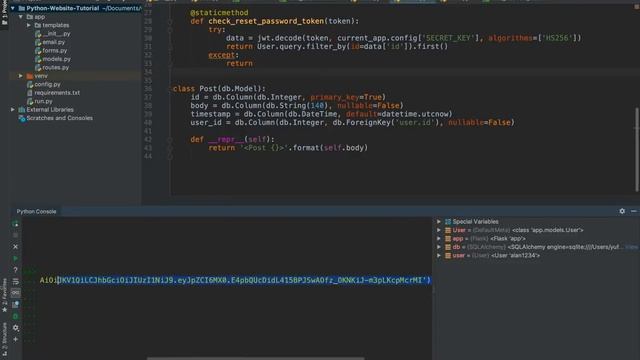Expand External Libraries node arrow
The width and height of the screenshot is (640, 360).
(13, 110)
